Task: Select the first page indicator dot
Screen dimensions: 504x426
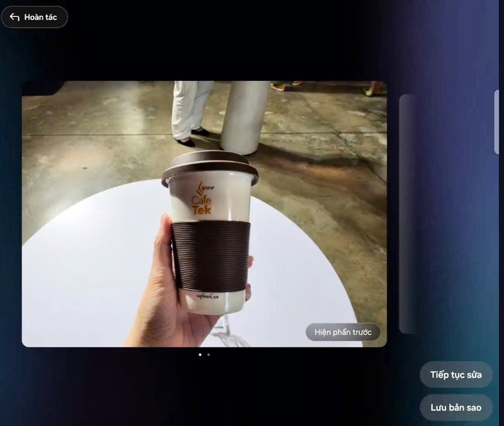Action: pos(200,355)
